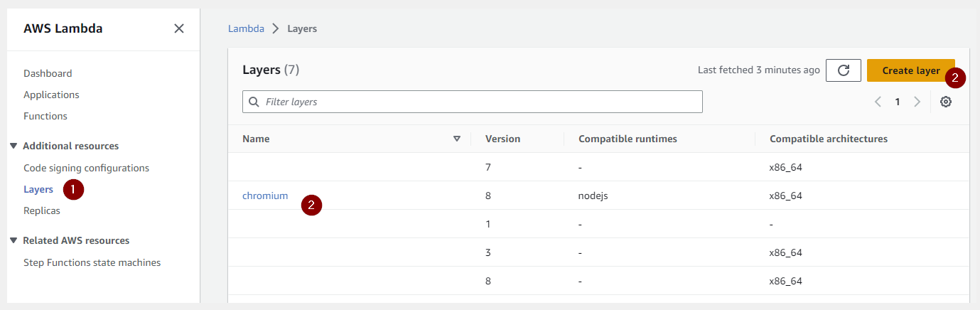This screenshot has height=310, width=980.
Task: Collapse the Additional resources section
Action: tap(14, 146)
